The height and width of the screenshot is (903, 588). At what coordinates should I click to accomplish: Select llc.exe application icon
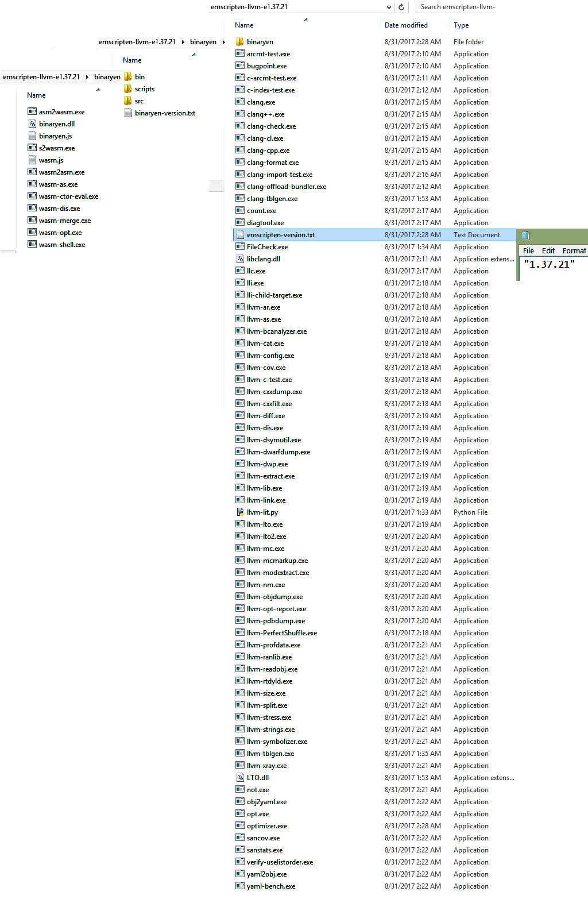(x=240, y=271)
